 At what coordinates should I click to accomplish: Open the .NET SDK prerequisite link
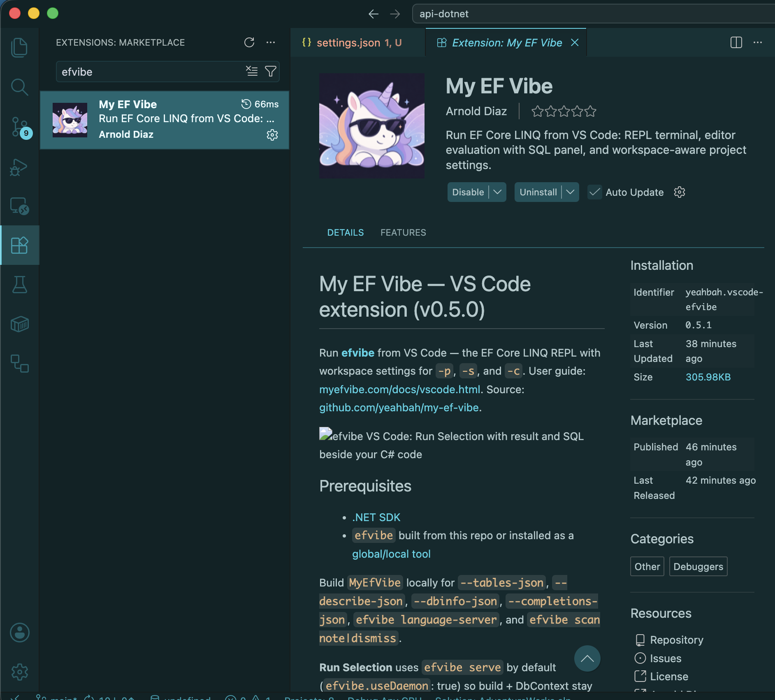click(x=376, y=517)
